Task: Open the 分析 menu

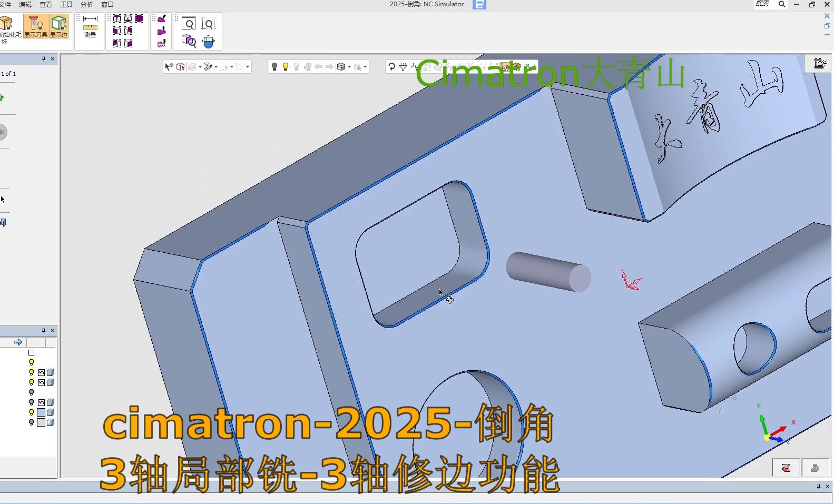Action: (x=86, y=5)
